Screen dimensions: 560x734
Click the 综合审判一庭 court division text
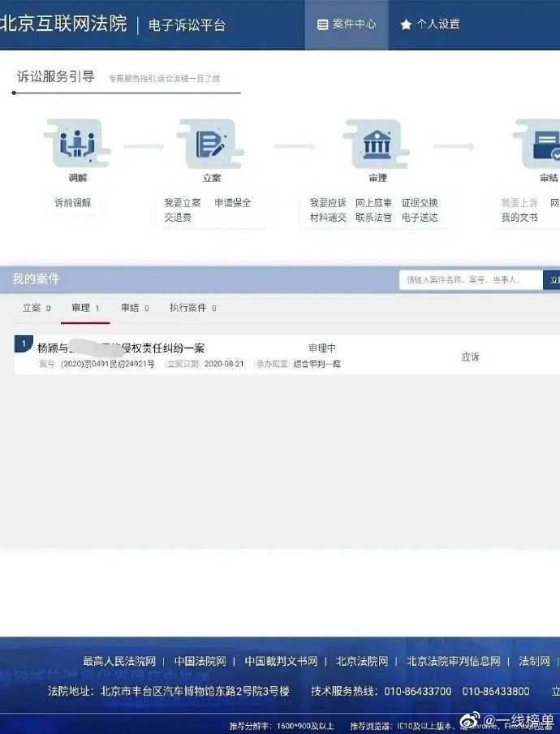click(x=317, y=364)
